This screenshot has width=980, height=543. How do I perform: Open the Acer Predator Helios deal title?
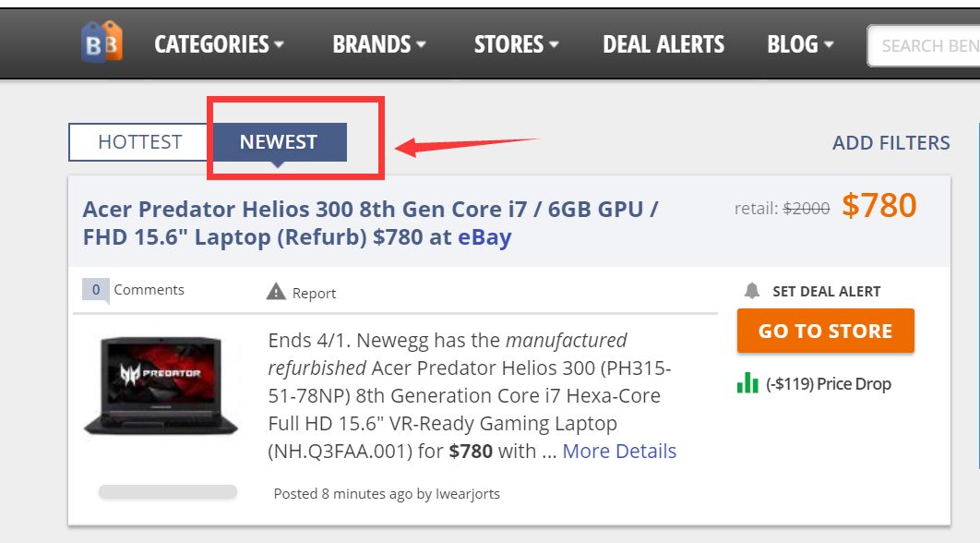click(369, 223)
